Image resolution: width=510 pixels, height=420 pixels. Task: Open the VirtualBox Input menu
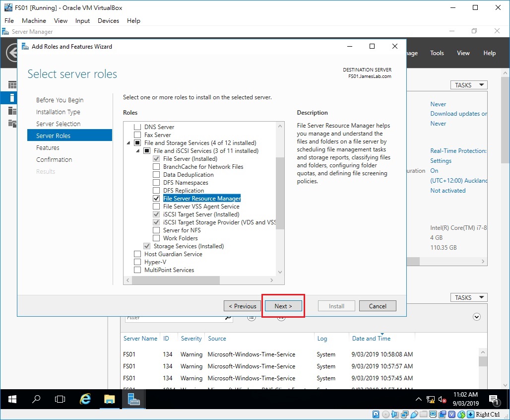click(82, 20)
